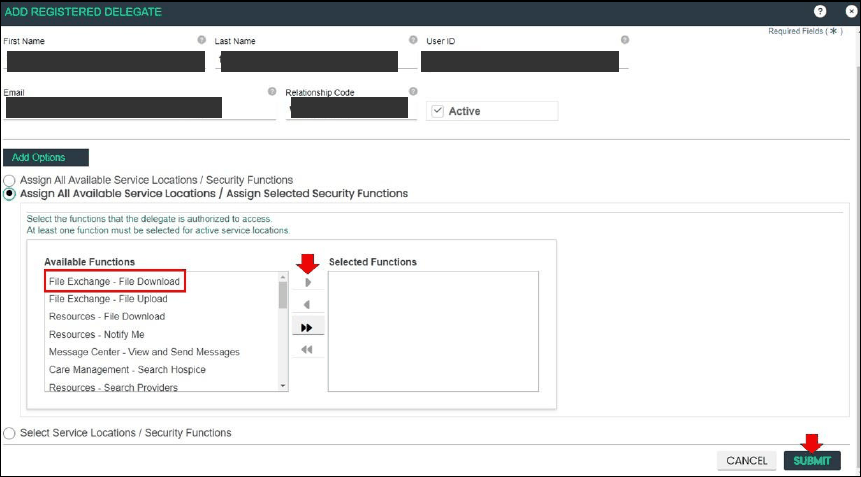This screenshot has height=477, width=861.
Task: Select Assign All Available Service Locations / Security Functions
Action: 9,180
